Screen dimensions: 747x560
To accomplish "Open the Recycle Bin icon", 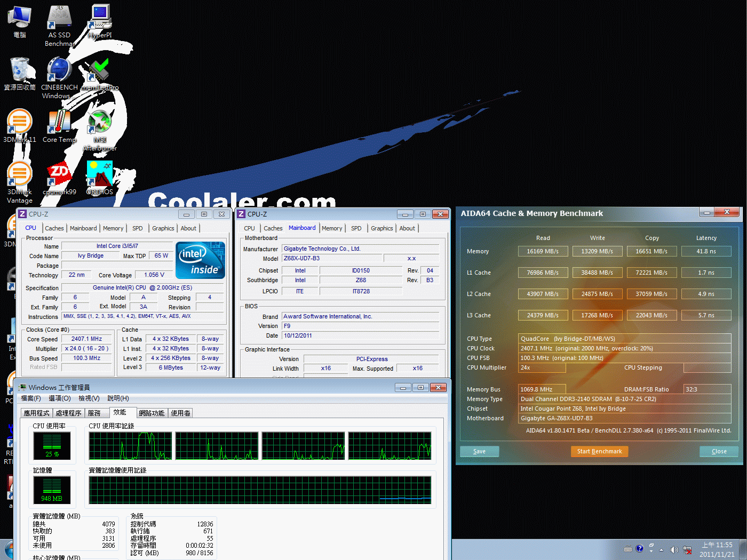I will [x=20, y=72].
